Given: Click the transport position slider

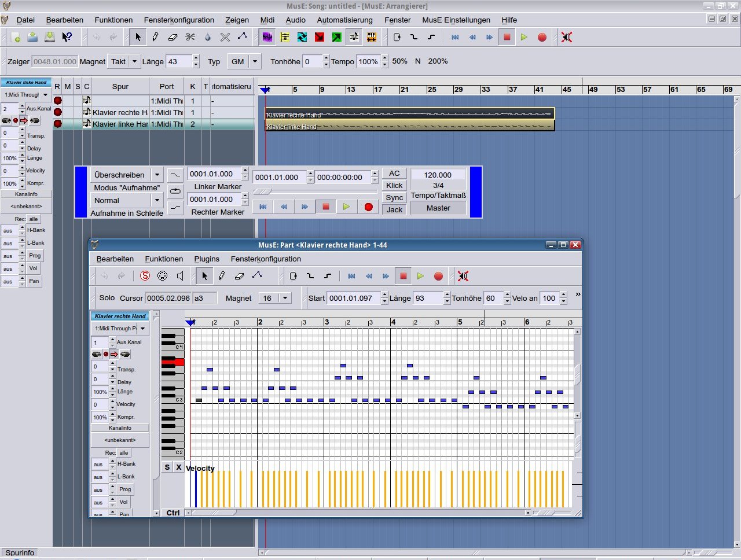Looking at the screenshot, I should [315, 191].
